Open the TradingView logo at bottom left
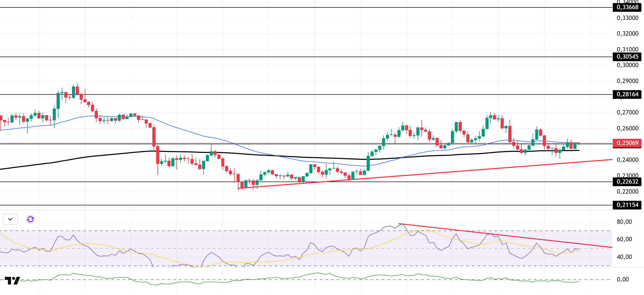This screenshot has width=644, height=295. tap(12, 280)
